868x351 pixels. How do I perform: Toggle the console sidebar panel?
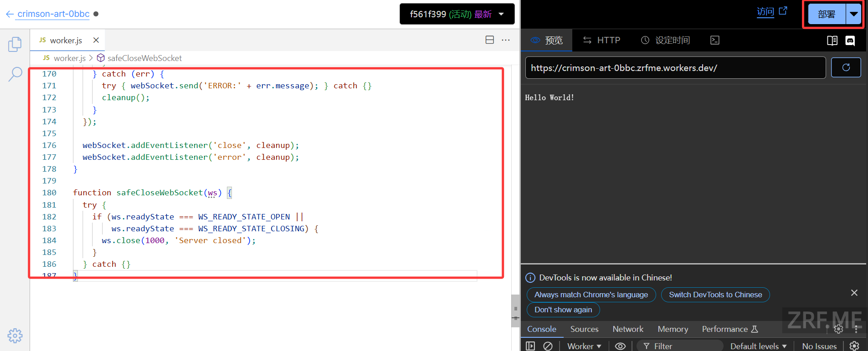click(530, 346)
